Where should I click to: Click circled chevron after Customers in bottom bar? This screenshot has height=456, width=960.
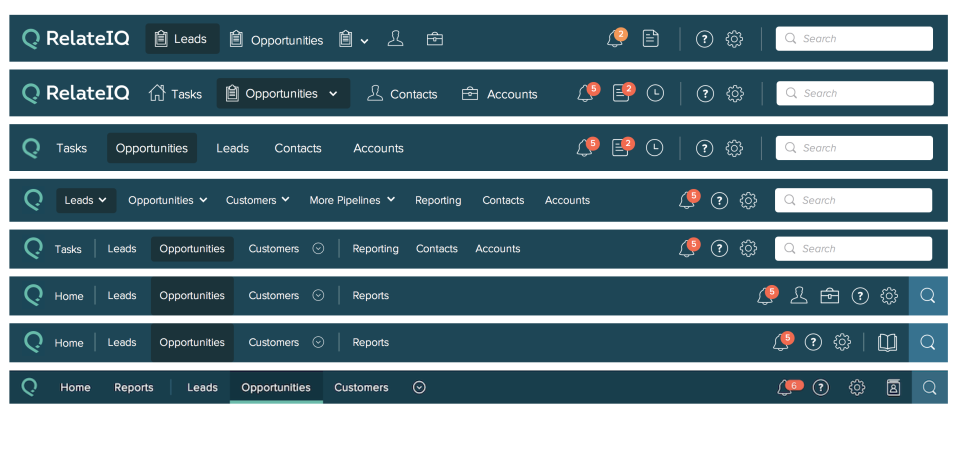(x=419, y=387)
